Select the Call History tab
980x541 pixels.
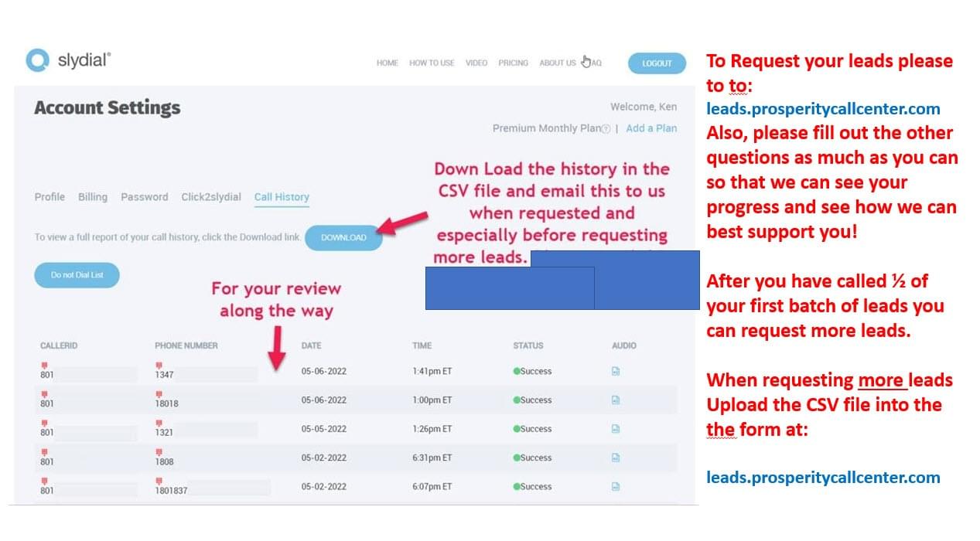pyautogui.click(x=282, y=197)
